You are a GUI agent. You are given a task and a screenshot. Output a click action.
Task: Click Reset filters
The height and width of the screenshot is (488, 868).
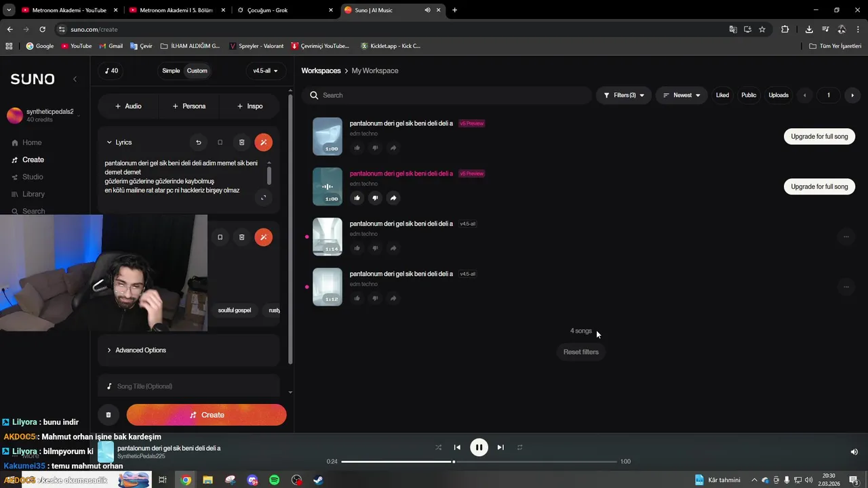coord(581,352)
